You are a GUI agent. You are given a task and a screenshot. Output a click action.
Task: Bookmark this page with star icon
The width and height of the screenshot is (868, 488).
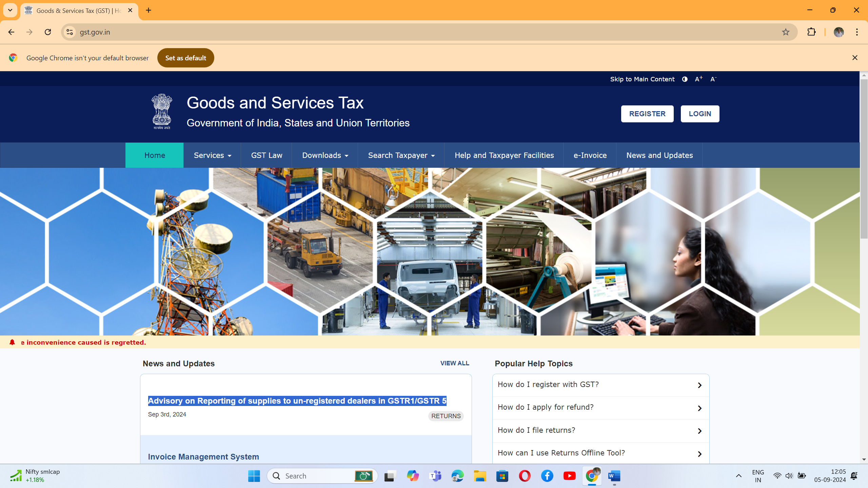pyautogui.click(x=786, y=32)
